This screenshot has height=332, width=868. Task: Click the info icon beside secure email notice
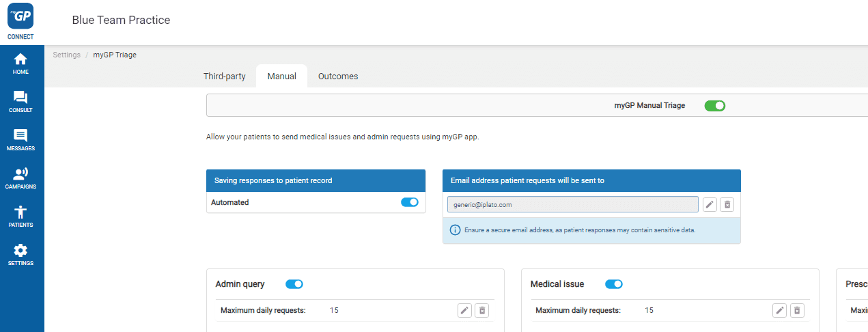[x=455, y=230]
